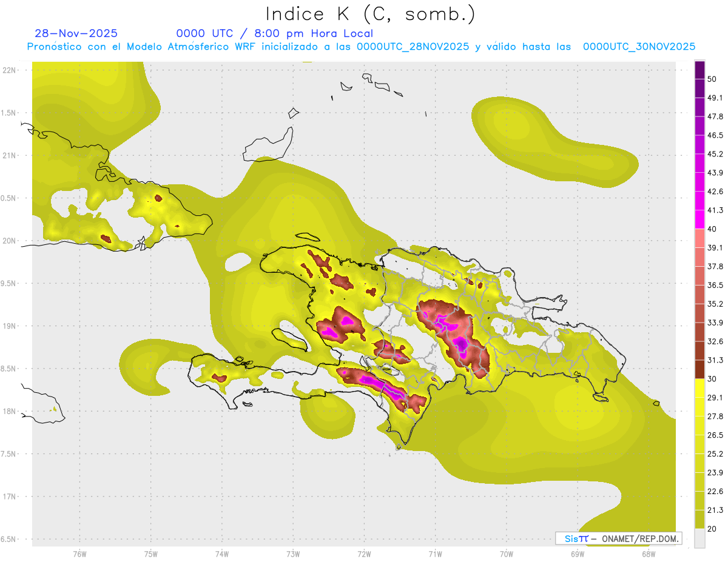728x562 pixels.
Task: Pick the color swatch between 50 and 49.1
Action: (699, 88)
